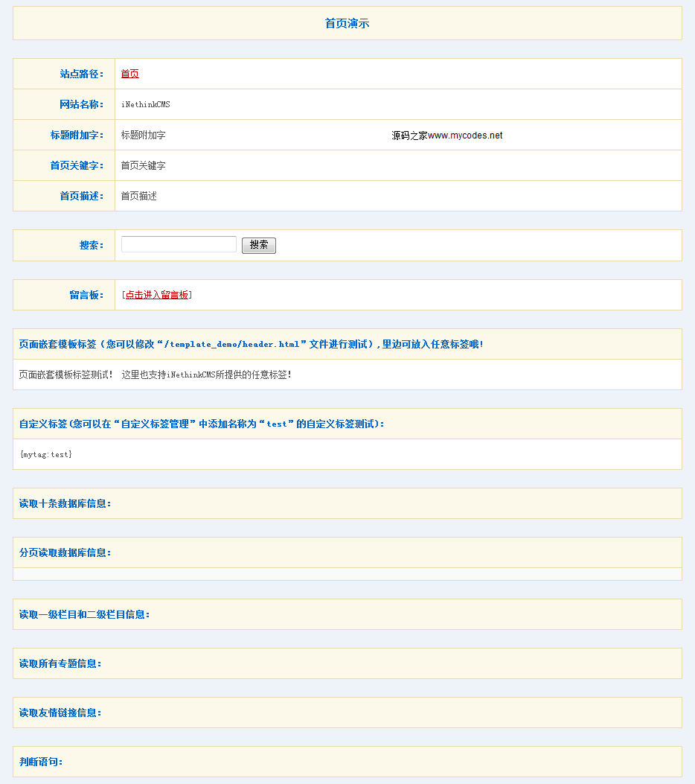Viewport: 695px width, 784px height.
Task: Select the 首页描述 value text
Action: click(139, 196)
